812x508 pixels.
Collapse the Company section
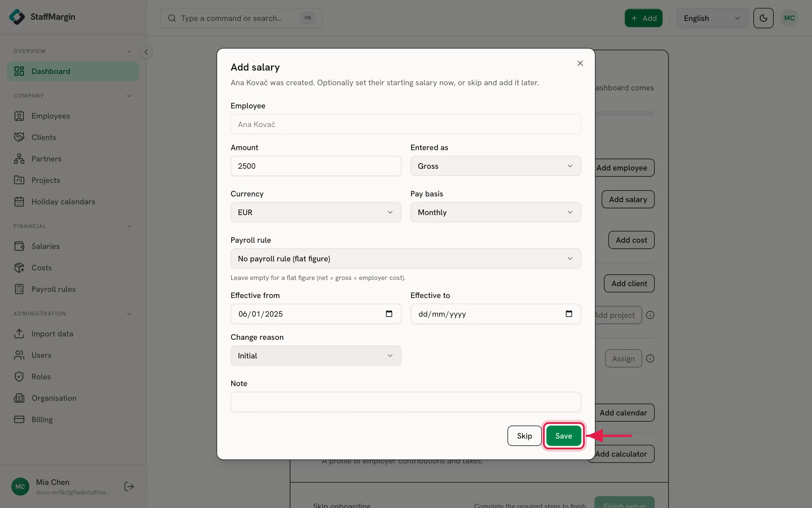[129, 96]
